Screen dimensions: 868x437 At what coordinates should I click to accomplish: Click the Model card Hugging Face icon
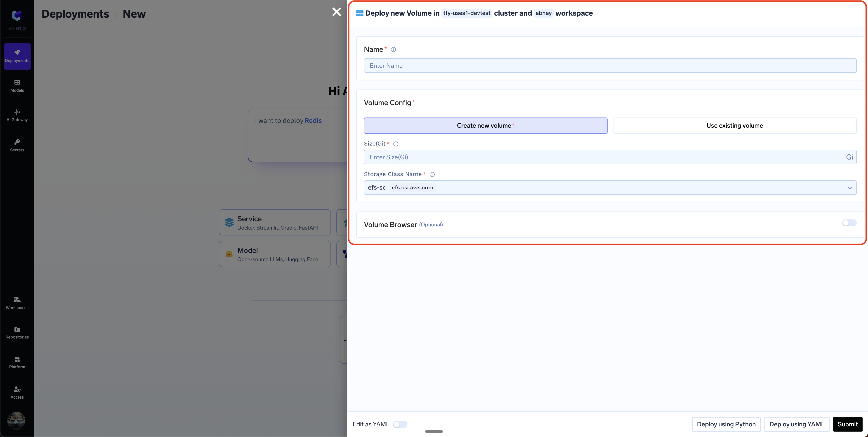(x=229, y=254)
